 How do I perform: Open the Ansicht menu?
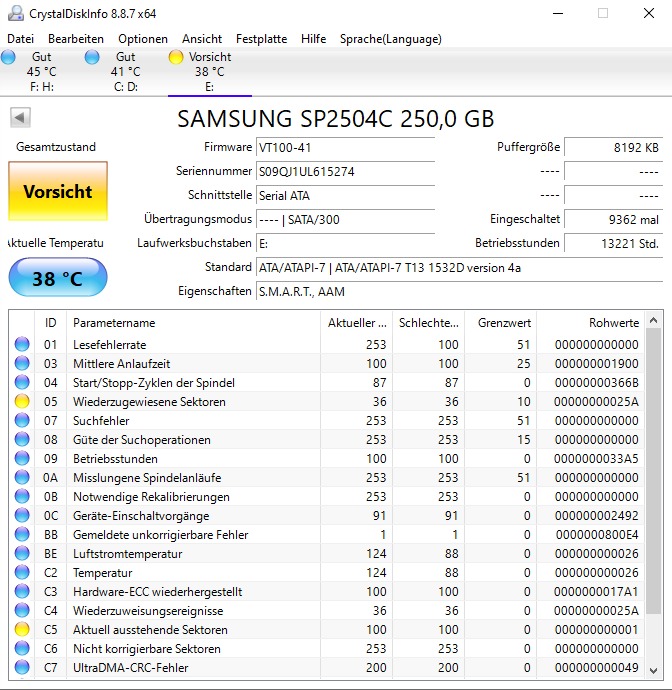202,39
